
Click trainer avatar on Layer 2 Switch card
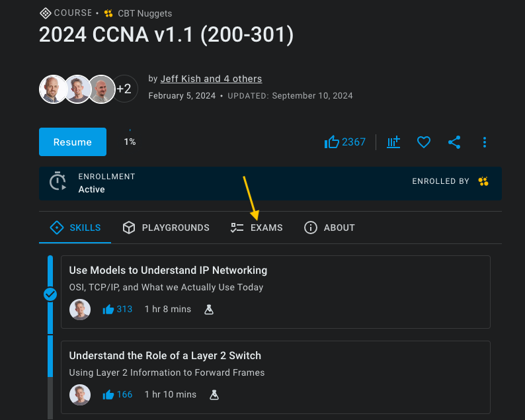click(80, 395)
